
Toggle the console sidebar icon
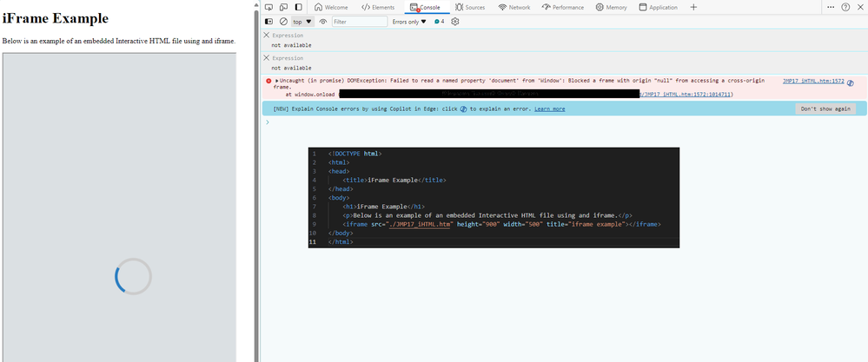269,22
